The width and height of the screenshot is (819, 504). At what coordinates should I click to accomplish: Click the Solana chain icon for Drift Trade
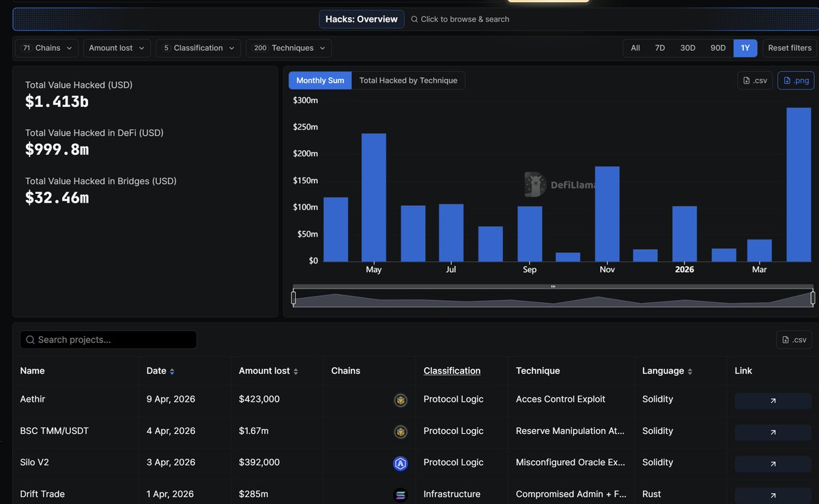coord(400,494)
